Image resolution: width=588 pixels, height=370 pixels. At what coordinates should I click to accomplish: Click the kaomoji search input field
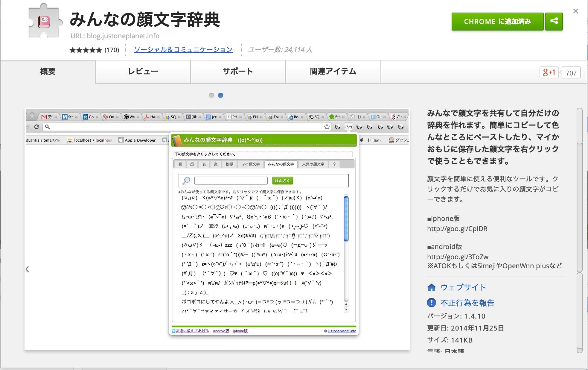(x=231, y=181)
